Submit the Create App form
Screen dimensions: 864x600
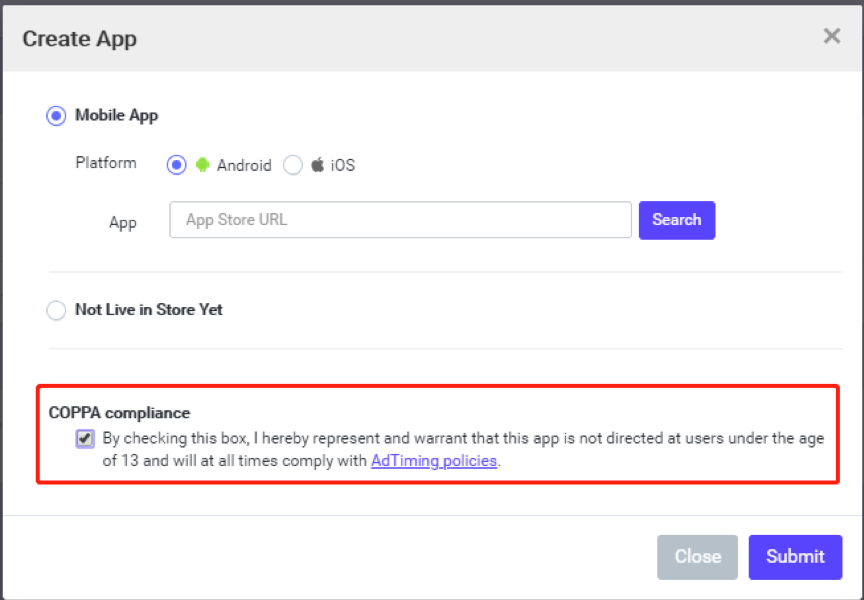pyautogui.click(x=795, y=557)
